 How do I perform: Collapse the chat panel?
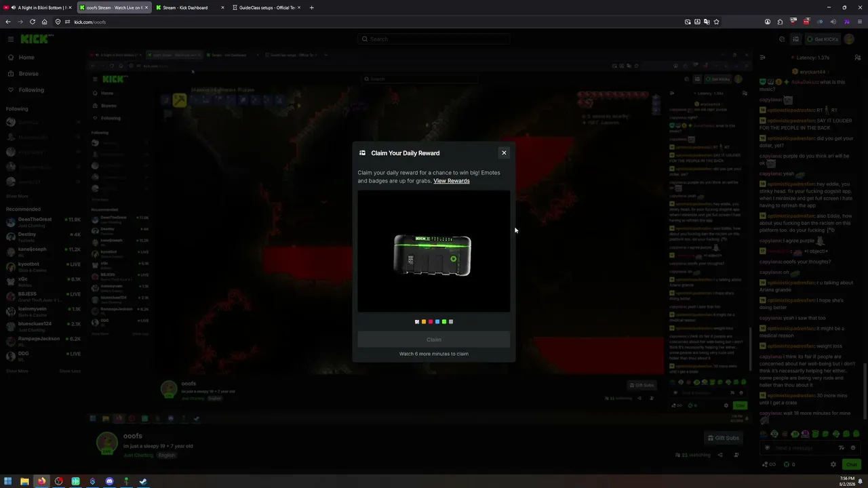click(762, 58)
